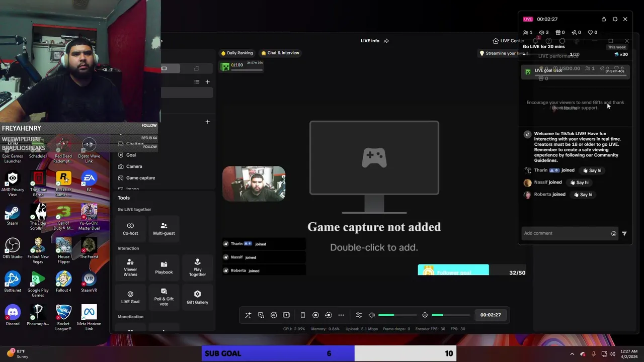
Task: Open Co-host tool
Action: [x=130, y=229]
